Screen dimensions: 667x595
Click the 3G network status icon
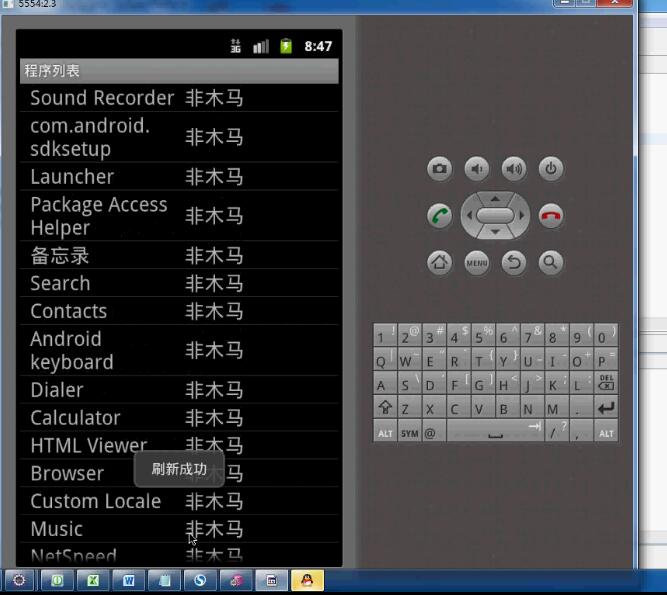[x=235, y=46]
